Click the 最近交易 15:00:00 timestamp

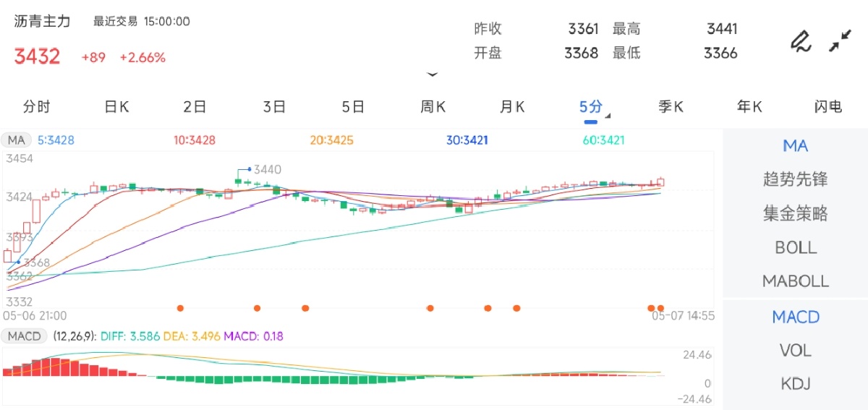142,22
